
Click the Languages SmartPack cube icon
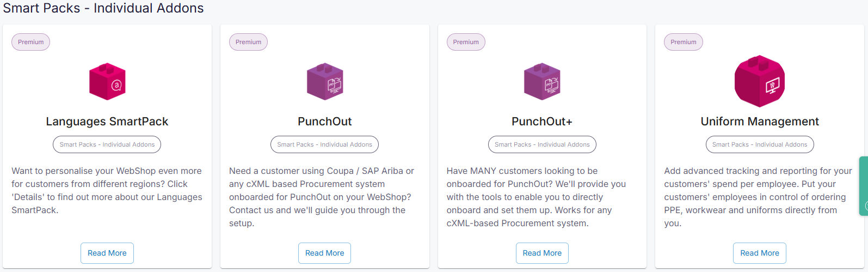tap(107, 81)
